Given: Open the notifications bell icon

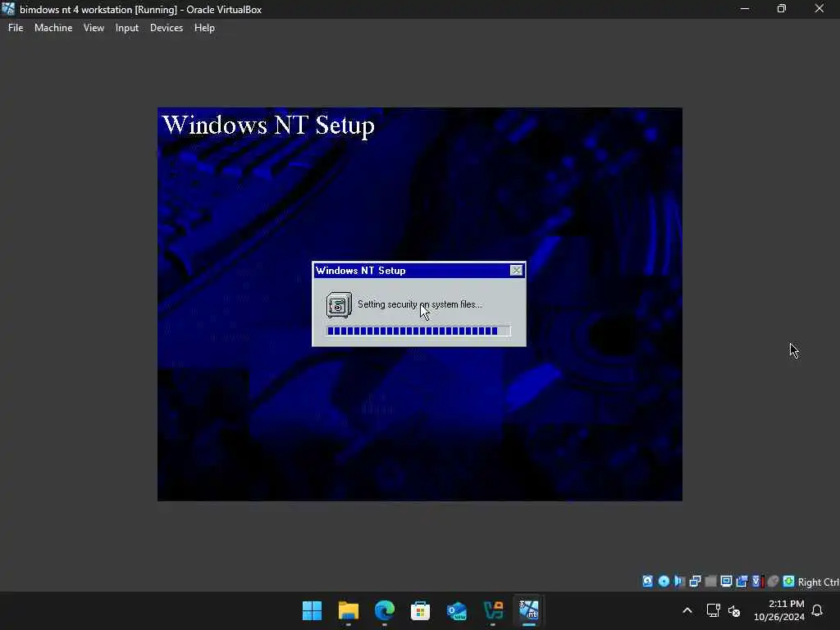Looking at the screenshot, I should tap(818, 610).
